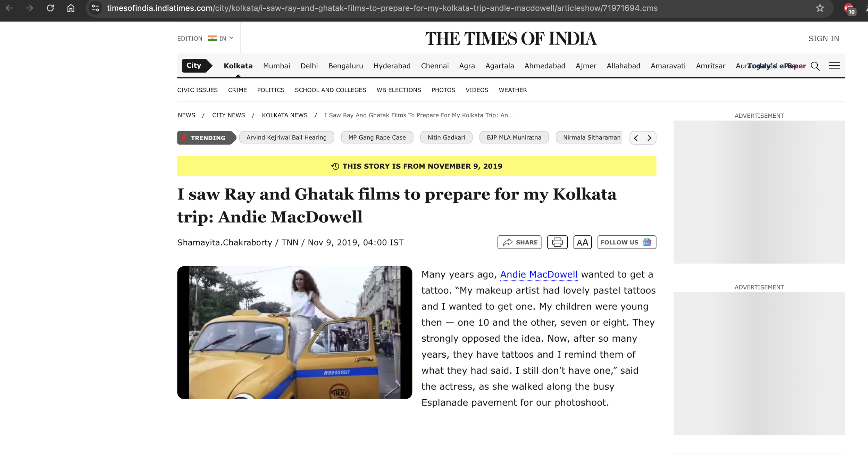Reload the page
This screenshot has height=458, width=868.
[x=50, y=8]
